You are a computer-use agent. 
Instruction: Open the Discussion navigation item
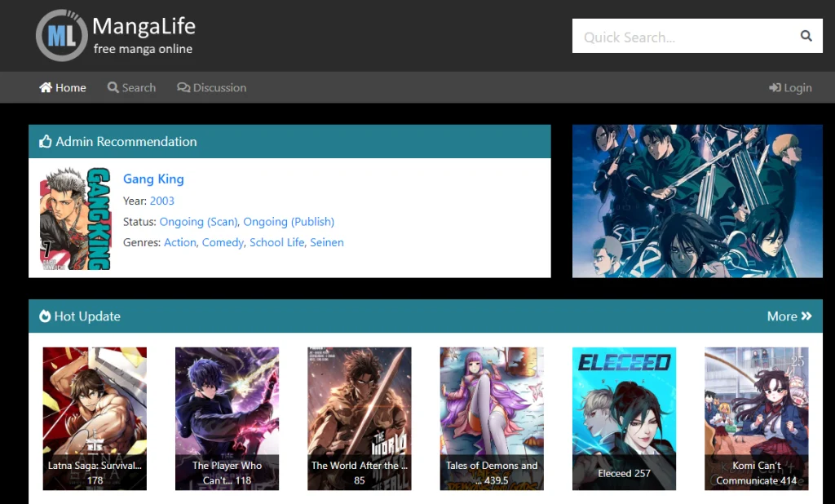tap(211, 87)
